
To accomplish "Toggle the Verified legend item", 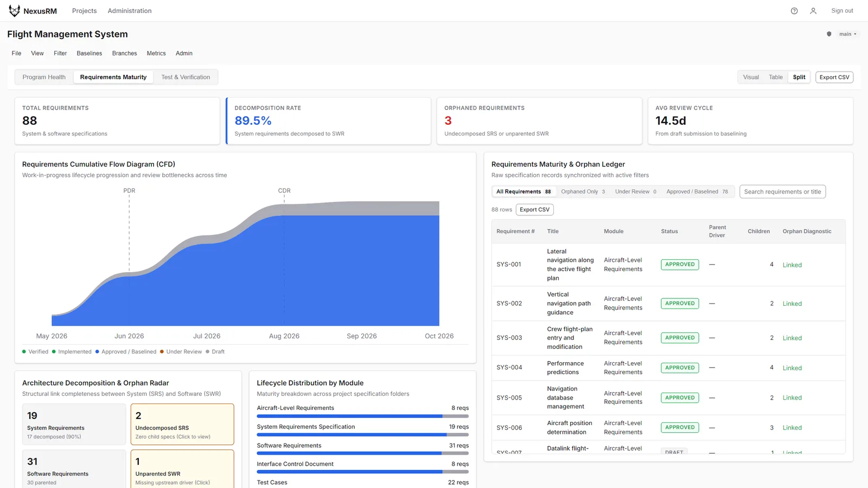I will (35, 351).
